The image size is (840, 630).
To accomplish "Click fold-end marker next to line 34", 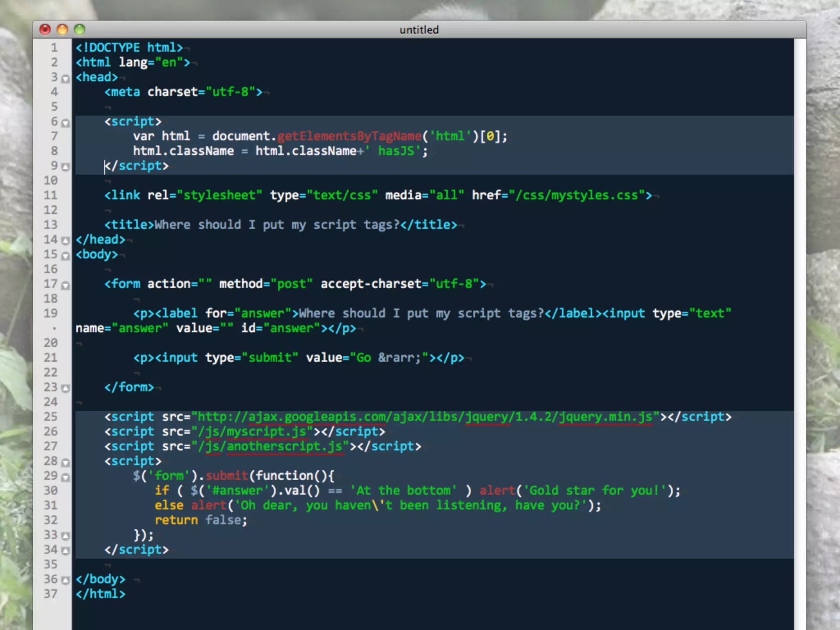I will (x=65, y=550).
